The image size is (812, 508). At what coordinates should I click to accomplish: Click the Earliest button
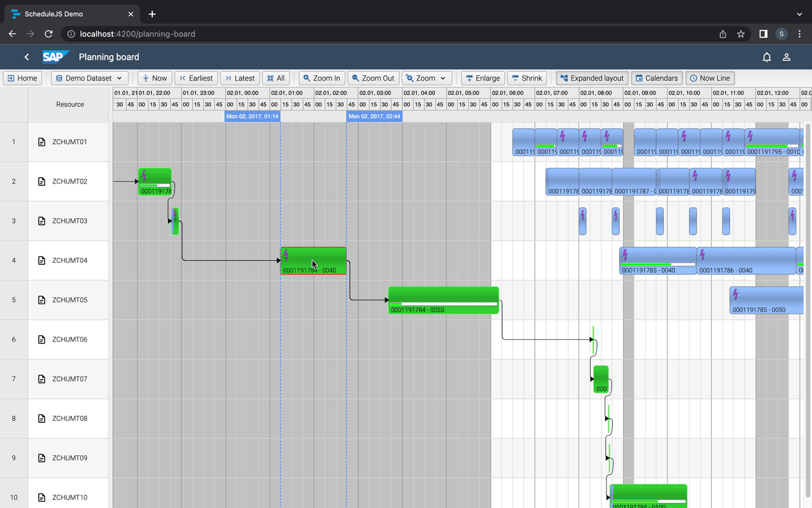click(x=196, y=78)
